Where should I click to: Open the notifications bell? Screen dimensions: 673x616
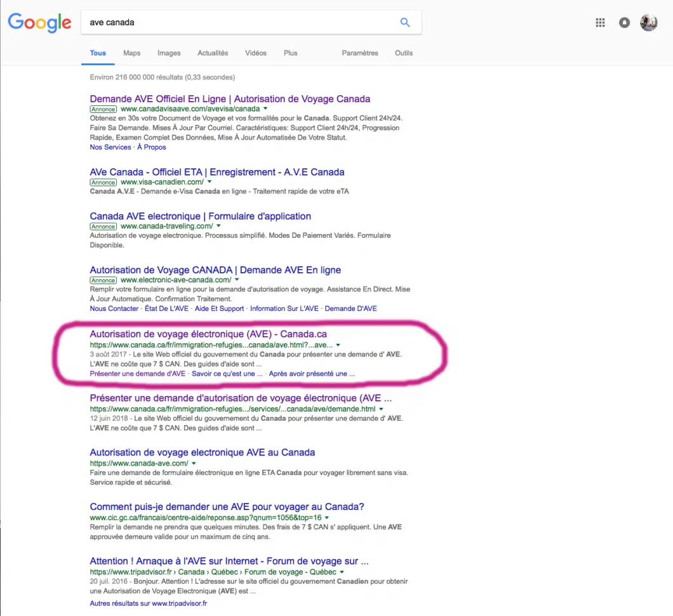pos(625,23)
